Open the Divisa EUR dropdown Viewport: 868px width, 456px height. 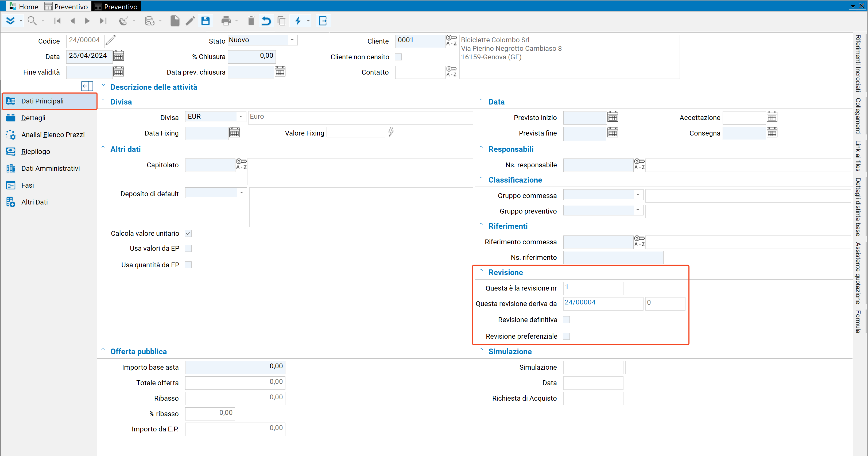point(241,117)
